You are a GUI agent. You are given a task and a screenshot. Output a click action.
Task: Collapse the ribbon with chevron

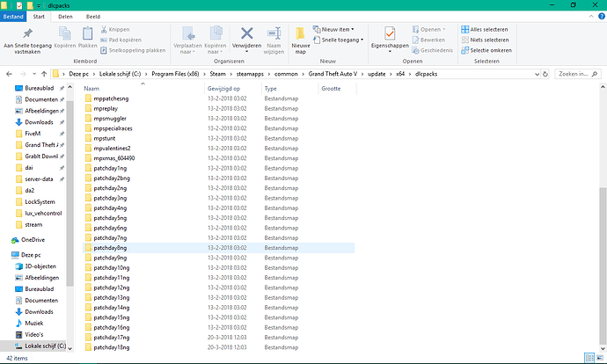[x=591, y=16]
